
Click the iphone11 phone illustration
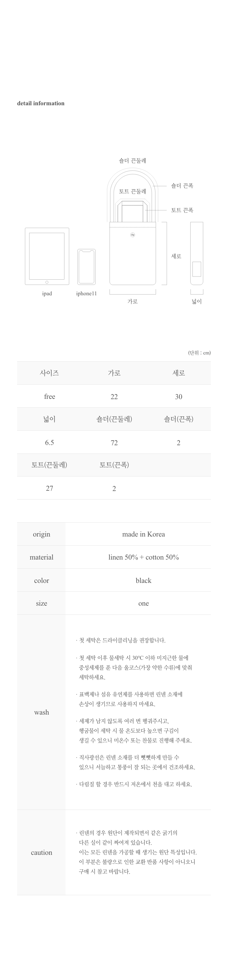[86, 267]
